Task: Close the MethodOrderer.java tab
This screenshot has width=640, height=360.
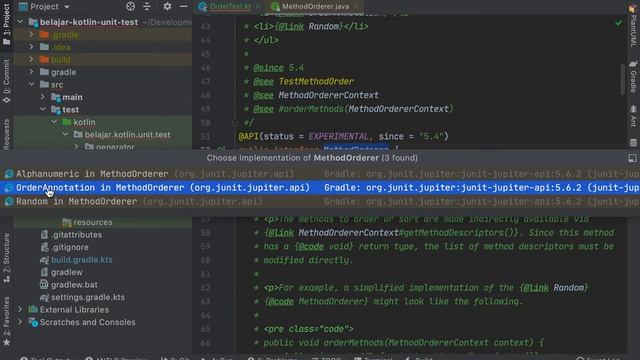Action: pyautogui.click(x=356, y=7)
